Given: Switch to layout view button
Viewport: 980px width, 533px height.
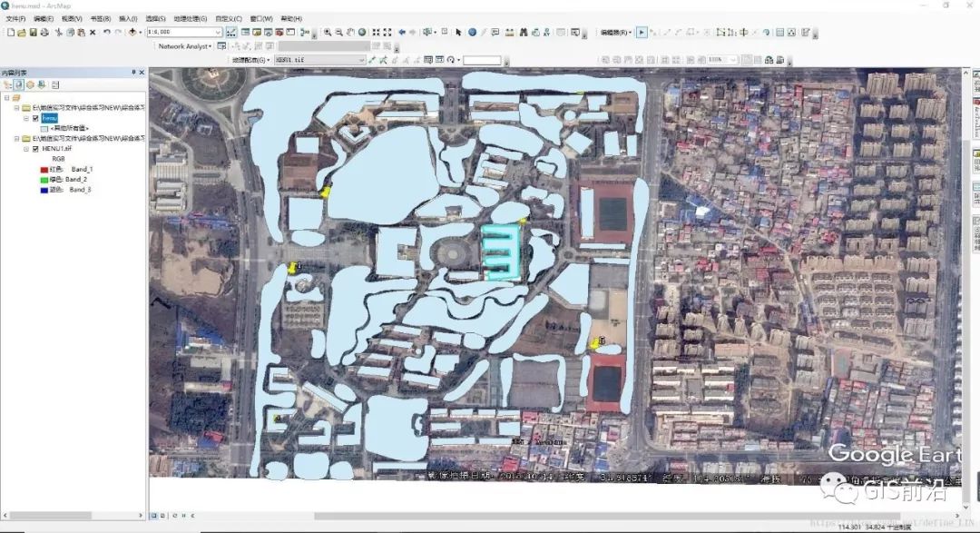Looking at the screenshot, I should pyautogui.click(x=163, y=516).
